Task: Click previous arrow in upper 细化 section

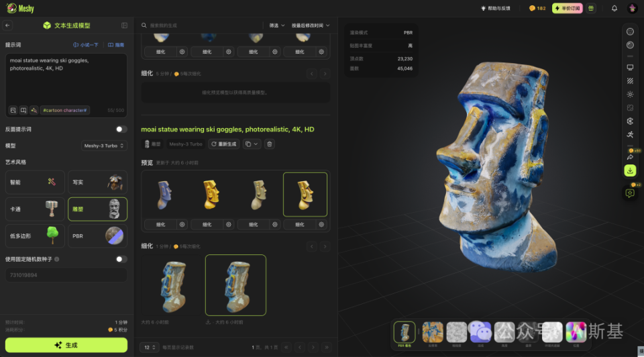Action: pos(312,74)
